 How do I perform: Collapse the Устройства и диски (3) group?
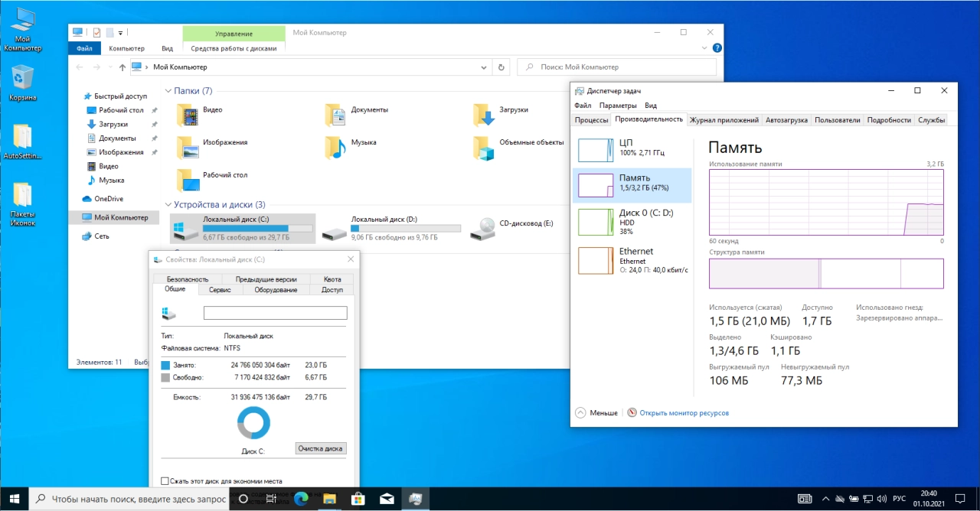168,204
